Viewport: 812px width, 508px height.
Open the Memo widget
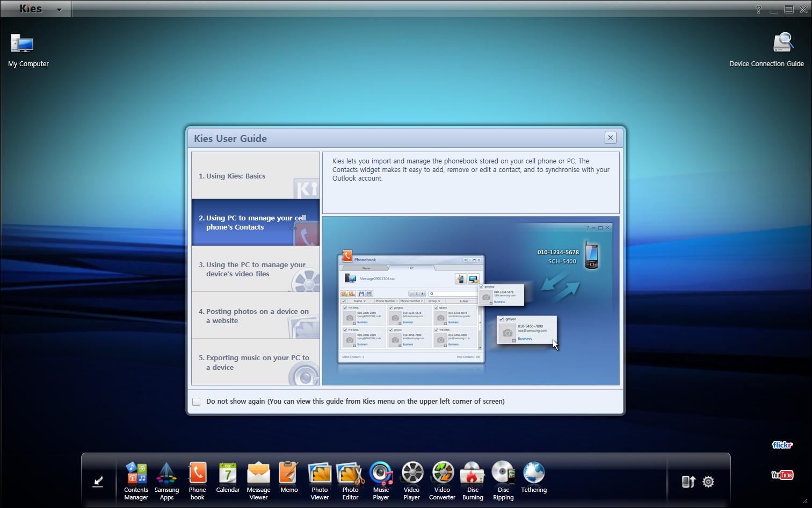pos(289,478)
